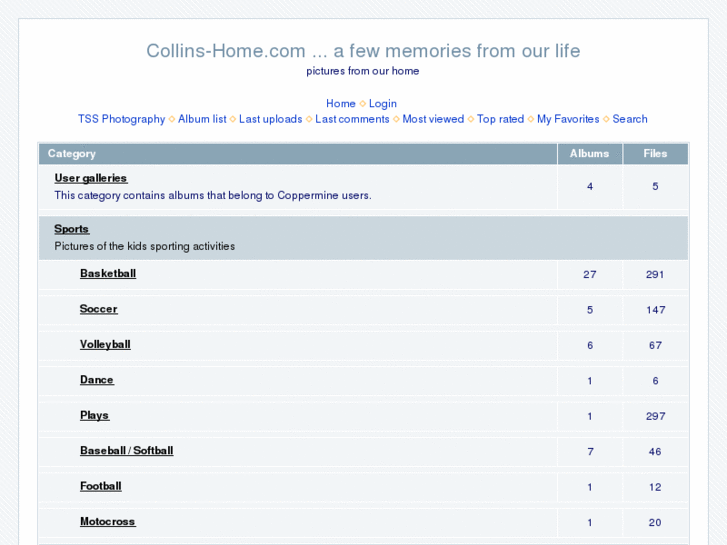Screen dimensions: 727x545
Task: Open Last comments page
Action: [352, 119]
